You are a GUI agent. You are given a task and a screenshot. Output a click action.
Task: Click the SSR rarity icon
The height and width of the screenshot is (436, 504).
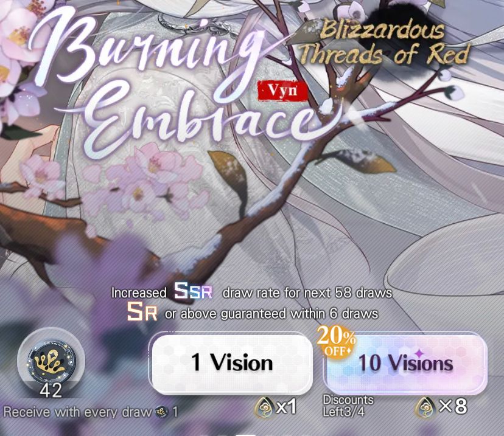193,291
